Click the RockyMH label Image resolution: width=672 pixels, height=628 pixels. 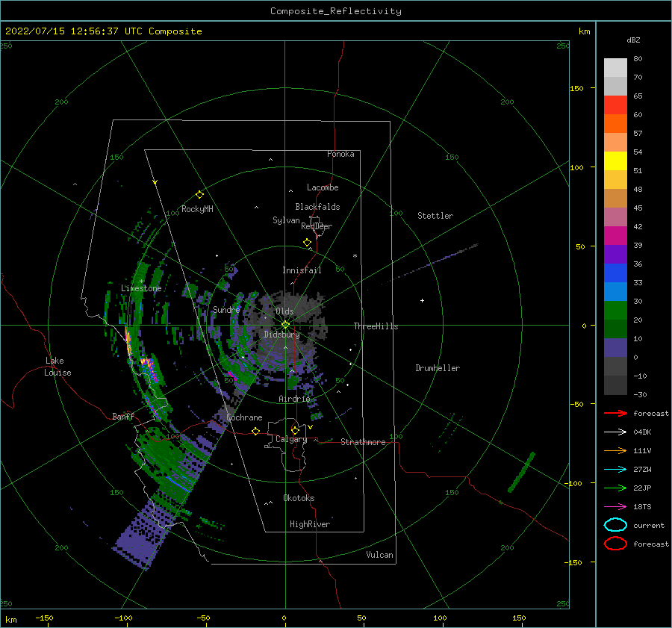tap(197, 209)
